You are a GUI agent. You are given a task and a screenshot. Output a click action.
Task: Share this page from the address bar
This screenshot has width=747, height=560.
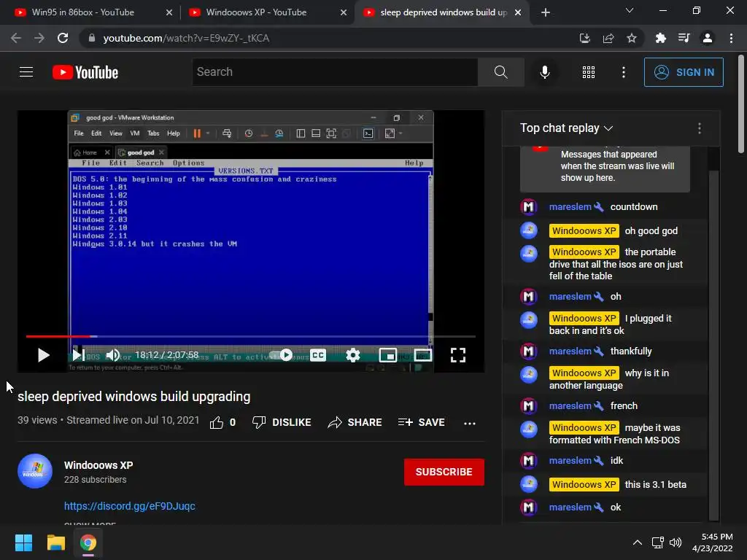(608, 38)
